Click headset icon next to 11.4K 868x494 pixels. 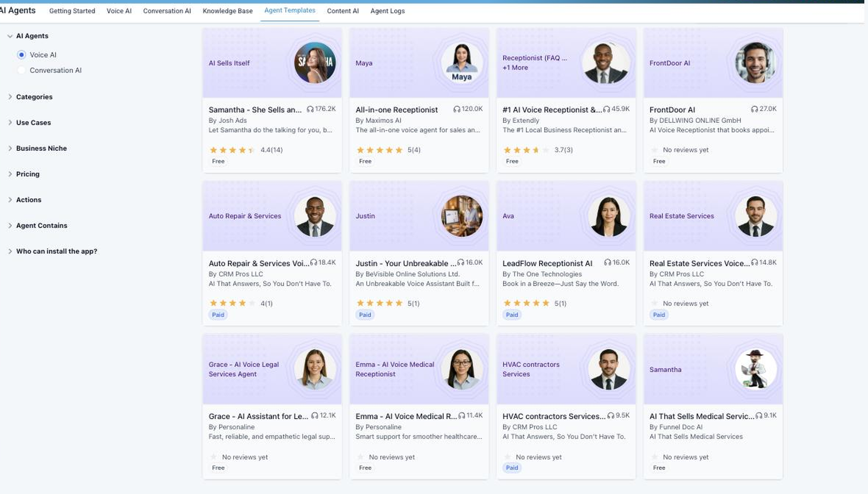pos(461,415)
